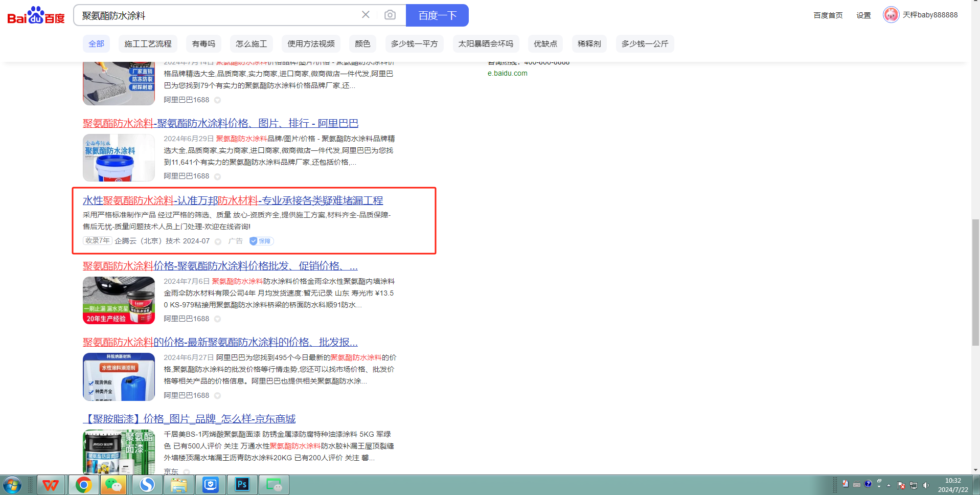Screen dimensions: 980x495
Task: Open the icon after 阿里巴巴1688 under 价格批发 result
Action: coord(217,319)
